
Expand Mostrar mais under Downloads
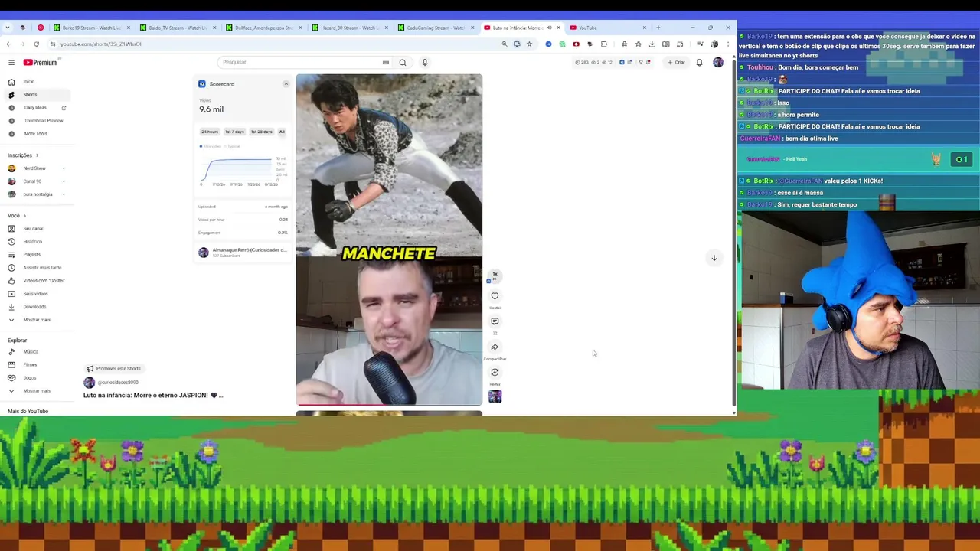pyautogui.click(x=37, y=320)
